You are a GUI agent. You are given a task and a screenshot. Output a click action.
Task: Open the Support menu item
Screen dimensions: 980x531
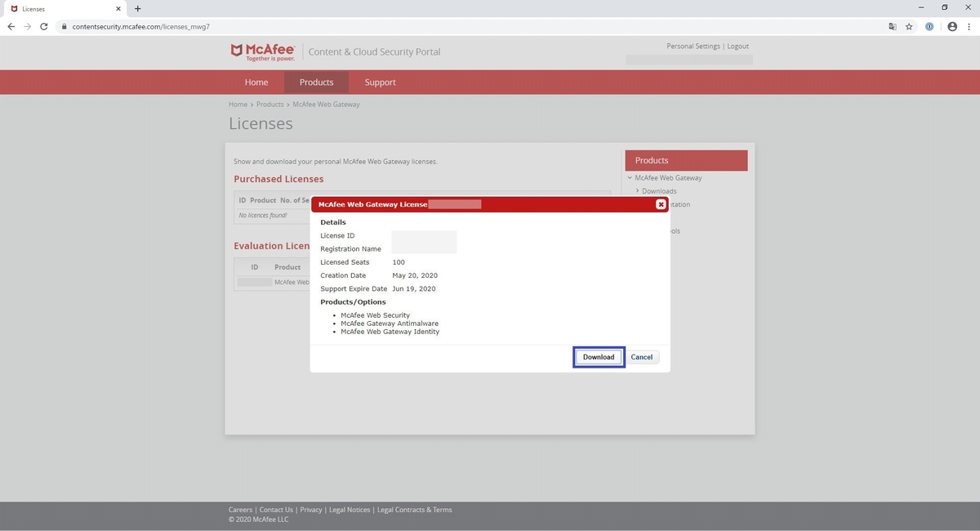[380, 82]
